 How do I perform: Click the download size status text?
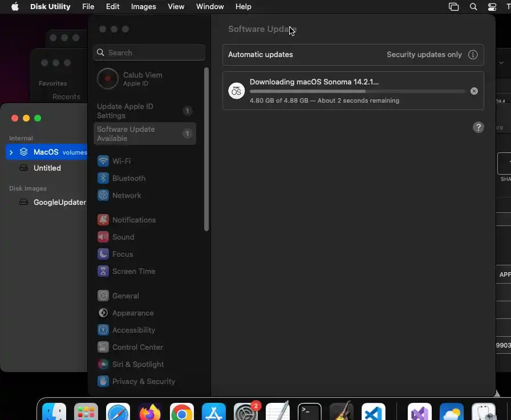[325, 100]
